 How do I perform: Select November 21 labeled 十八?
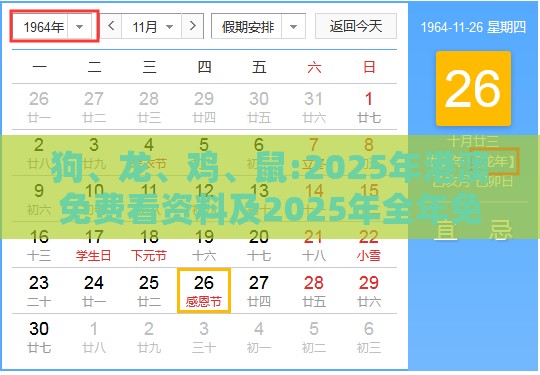314,245
